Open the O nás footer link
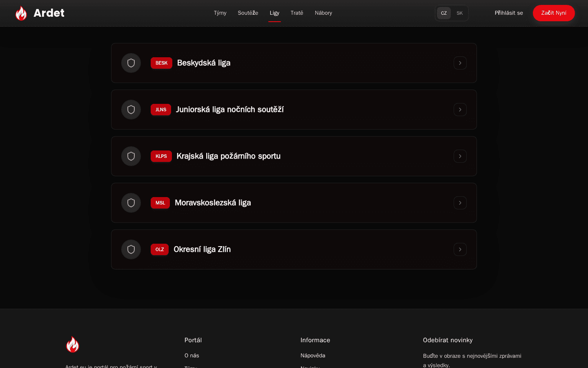 [192, 355]
